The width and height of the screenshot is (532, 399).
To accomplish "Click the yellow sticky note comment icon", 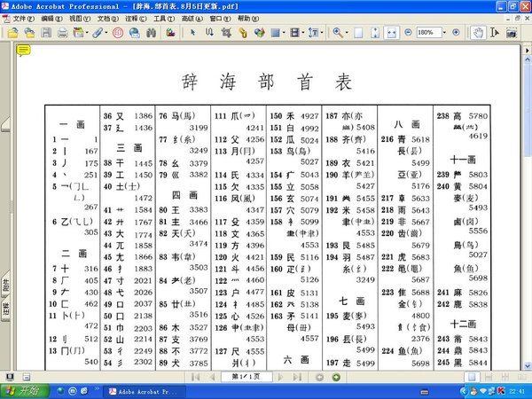I will coord(23,50).
